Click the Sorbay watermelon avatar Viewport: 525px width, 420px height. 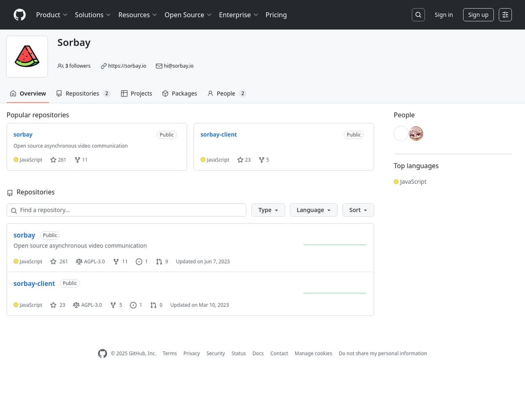[27, 56]
